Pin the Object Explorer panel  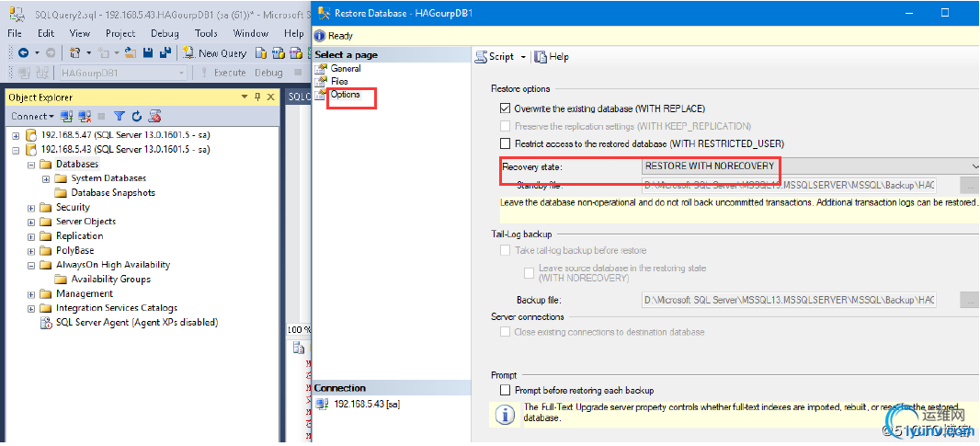257,97
